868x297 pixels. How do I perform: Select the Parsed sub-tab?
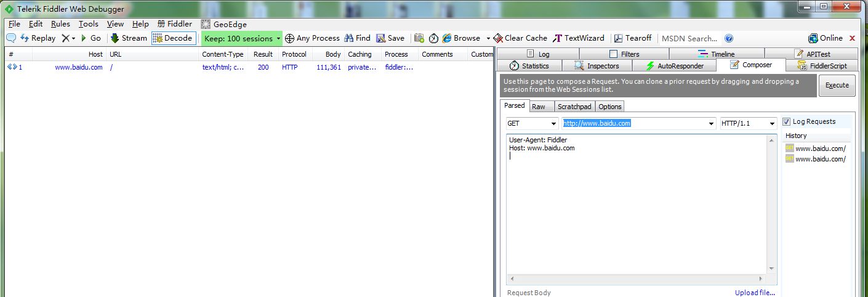tap(515, 106)
